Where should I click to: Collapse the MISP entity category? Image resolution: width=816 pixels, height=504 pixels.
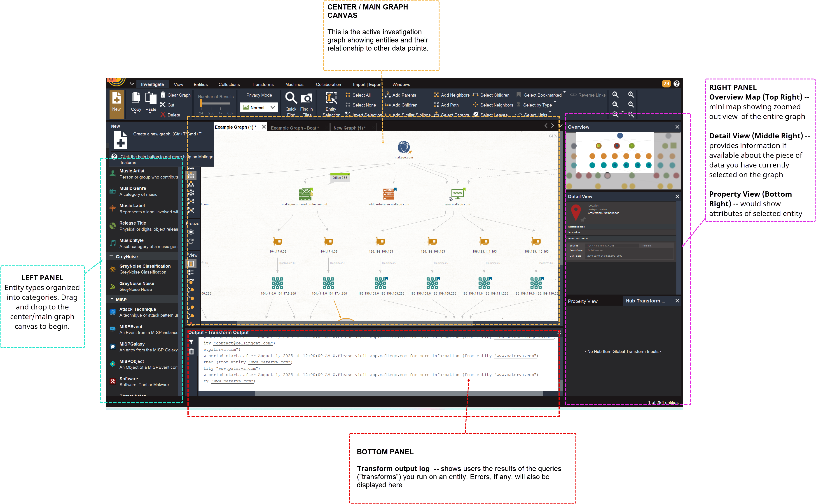[x=111, y=299]
